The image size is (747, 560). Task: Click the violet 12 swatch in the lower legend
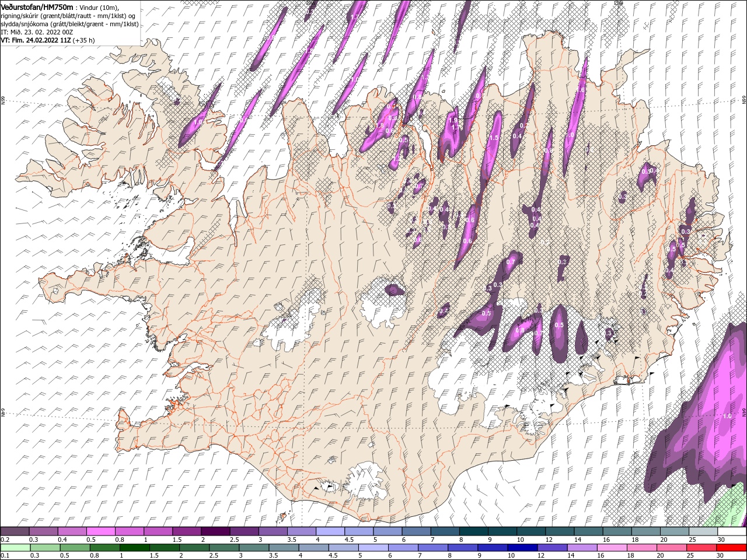tap(552, 547)
